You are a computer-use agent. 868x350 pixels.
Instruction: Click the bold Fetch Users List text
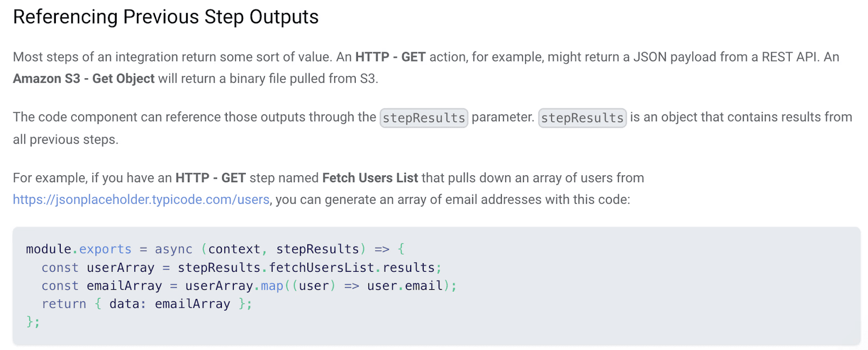tap(370, 178)
